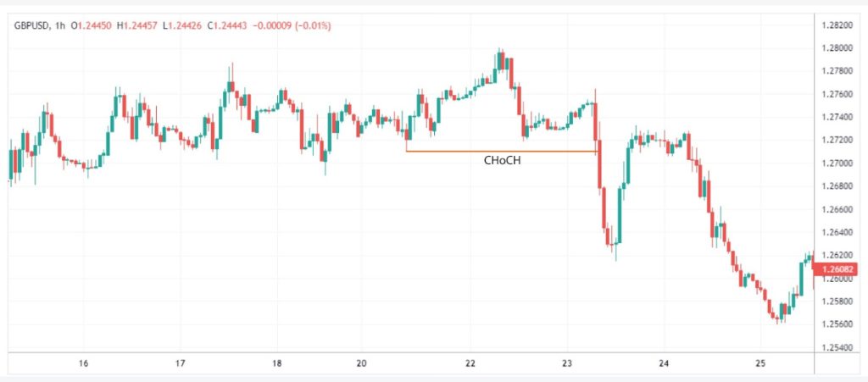This screenshot has height=382, width=868.
Task: Click the -0.00009 (-0.01%) change value
Action: [x=292, y=25]
